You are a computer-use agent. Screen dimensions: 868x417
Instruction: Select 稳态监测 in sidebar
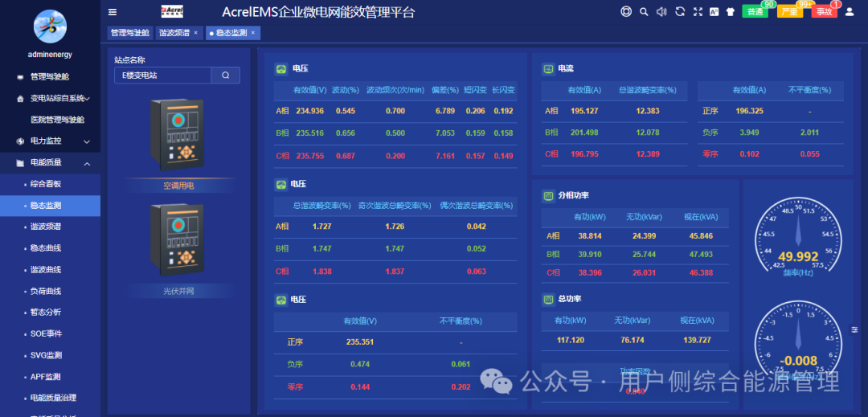click(x=50, y=206)
